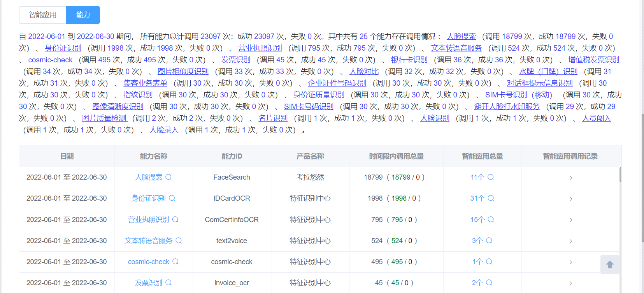
Task: Open the 避开人脸打水印服务 link
Action: pyautogui.click(x=507, y=106)
